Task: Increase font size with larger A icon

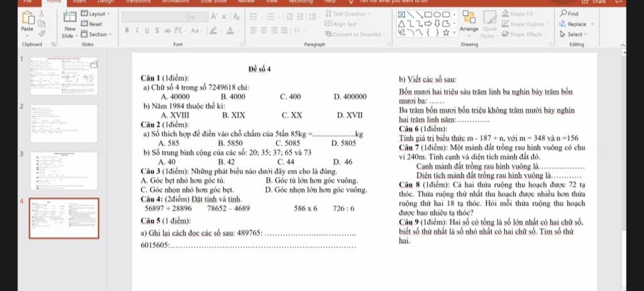Action: click(x=214, y=17)
